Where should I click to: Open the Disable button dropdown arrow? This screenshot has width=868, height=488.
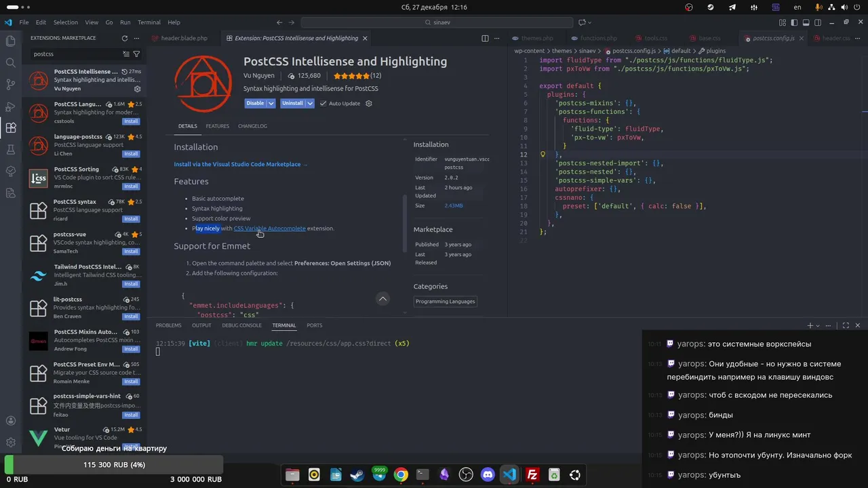point(271,104)
